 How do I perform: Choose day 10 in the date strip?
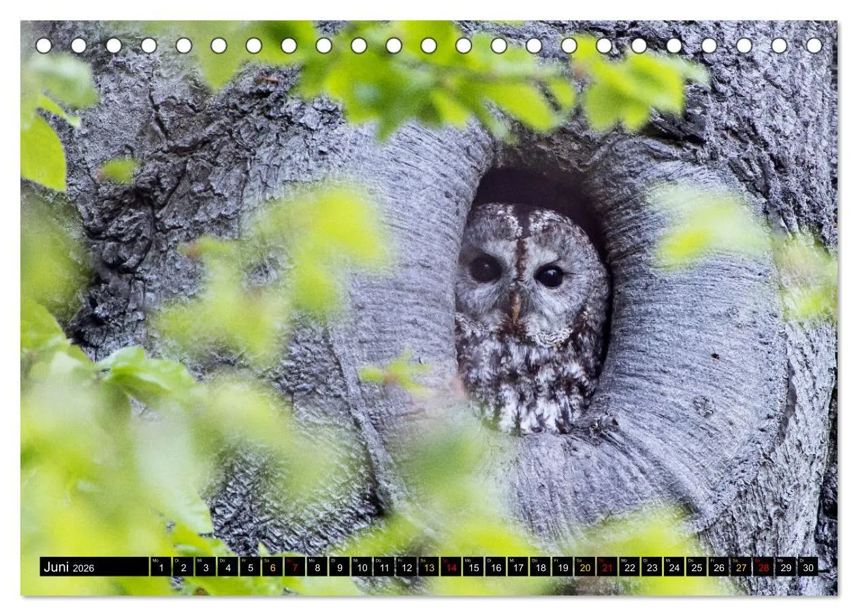[362, 567]
